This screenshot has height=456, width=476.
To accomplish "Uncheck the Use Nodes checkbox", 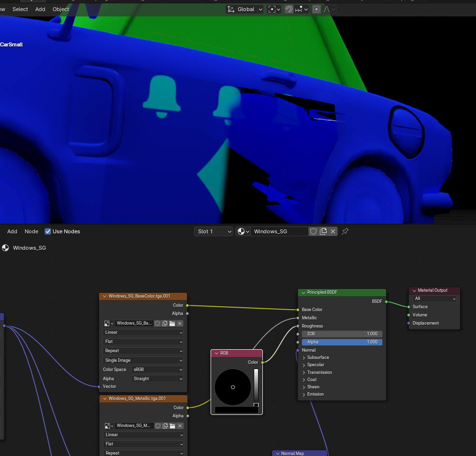I will pos(48,231).
